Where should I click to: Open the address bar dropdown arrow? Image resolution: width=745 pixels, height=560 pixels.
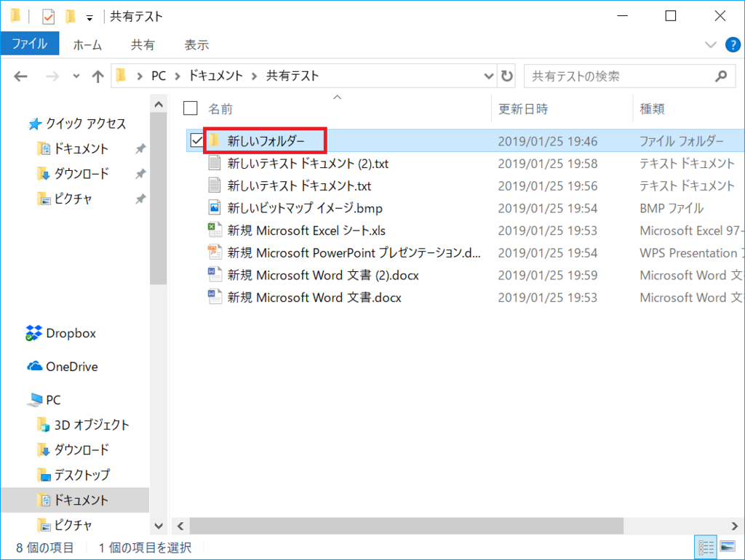pyautogui.click(x=488, y=76)
